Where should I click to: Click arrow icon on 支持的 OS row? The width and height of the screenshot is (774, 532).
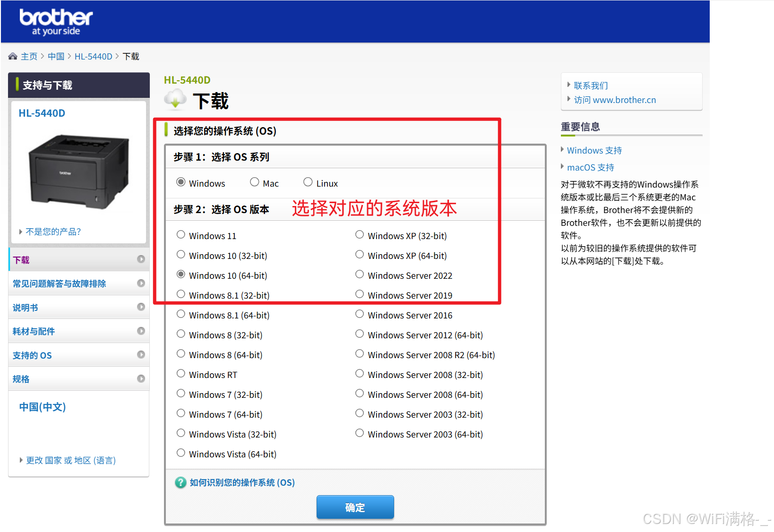coord(141,354)
